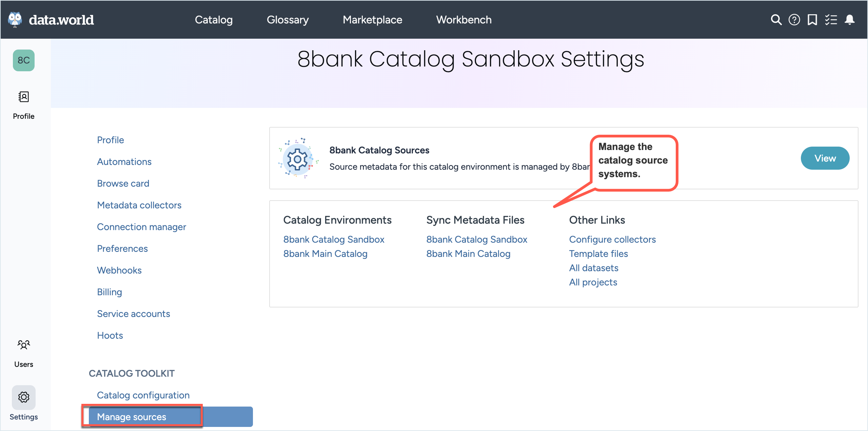Image resolution: width=868 pixels, height=431 pixels.
Task: Navigate to the Catalog menu
Action: [214, 20]
